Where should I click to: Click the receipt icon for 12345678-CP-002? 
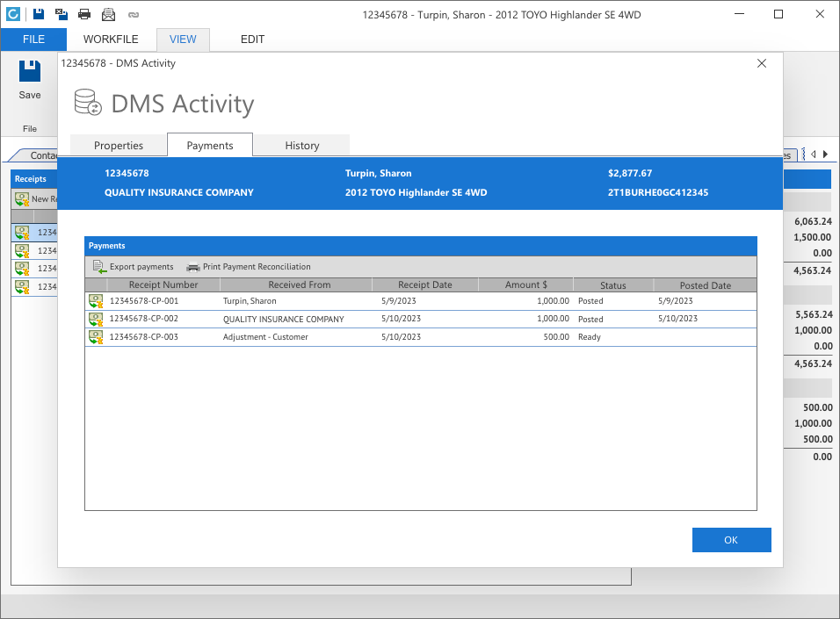(x=96, y=319)
